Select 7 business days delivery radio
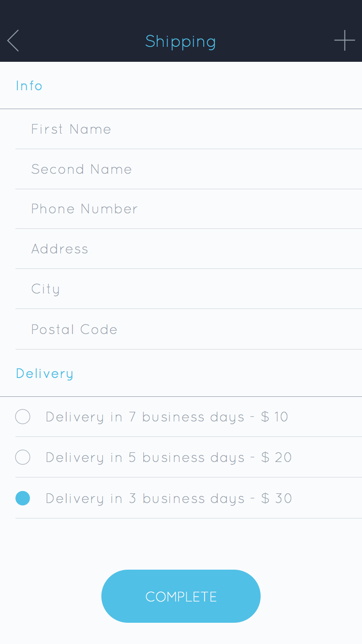The height and width of the screenshot is (644, 362). click(x=23, y=417)
